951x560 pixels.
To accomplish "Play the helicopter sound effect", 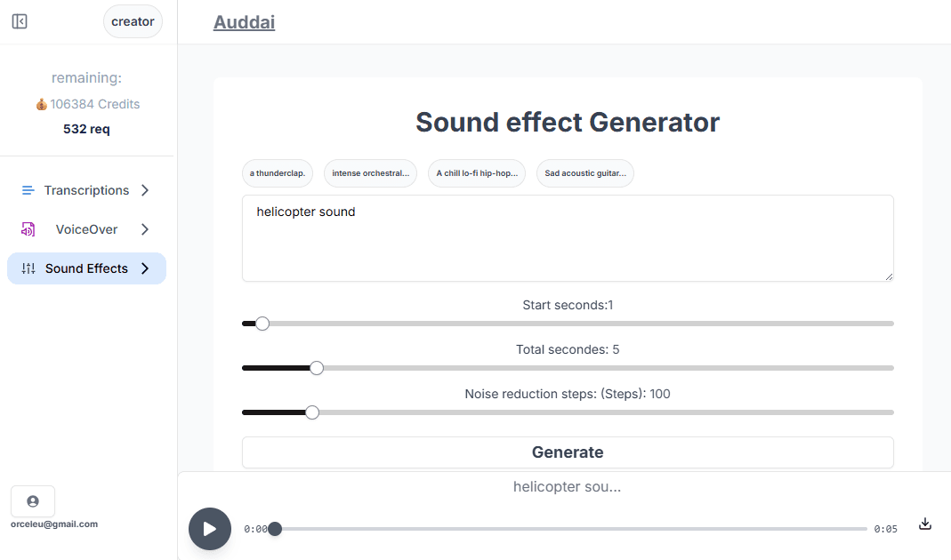I will click(x=209, y=528).
